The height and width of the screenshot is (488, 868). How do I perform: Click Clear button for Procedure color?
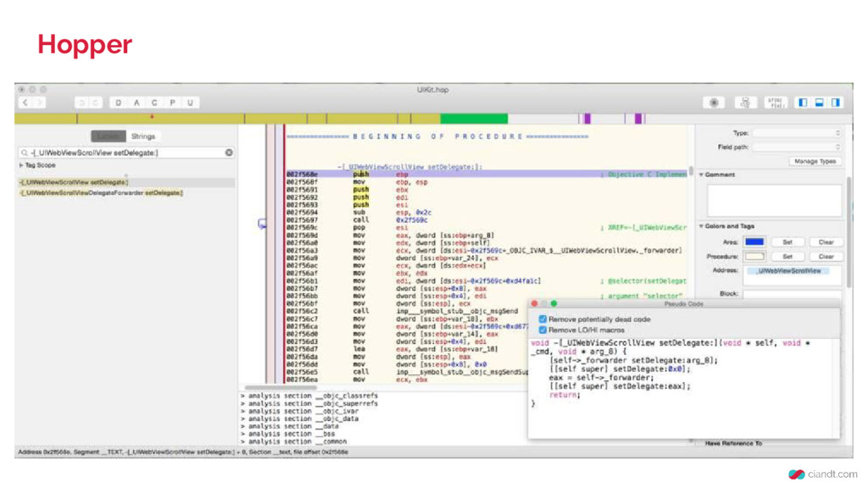click(826, 257)
